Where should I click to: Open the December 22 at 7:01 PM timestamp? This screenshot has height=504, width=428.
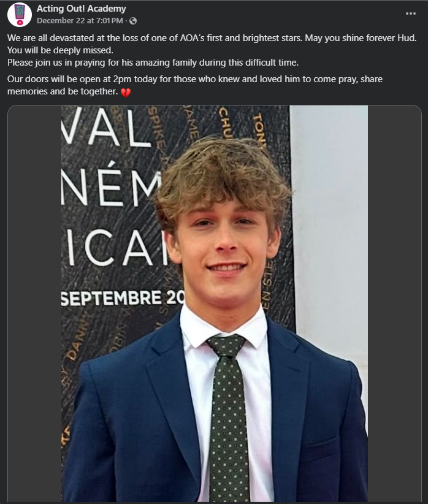tap(80, 21)
